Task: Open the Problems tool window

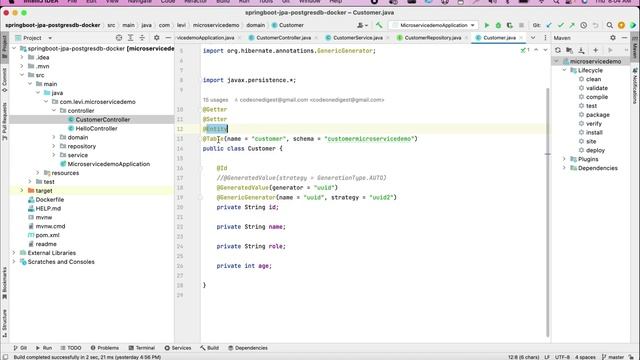Action: click(x=104, y=348)
